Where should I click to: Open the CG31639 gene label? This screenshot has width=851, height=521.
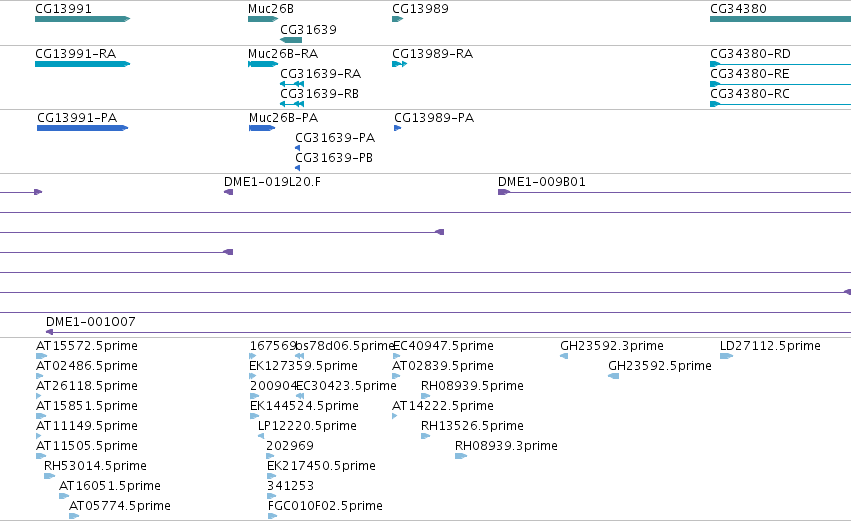(x=308, y=29)
